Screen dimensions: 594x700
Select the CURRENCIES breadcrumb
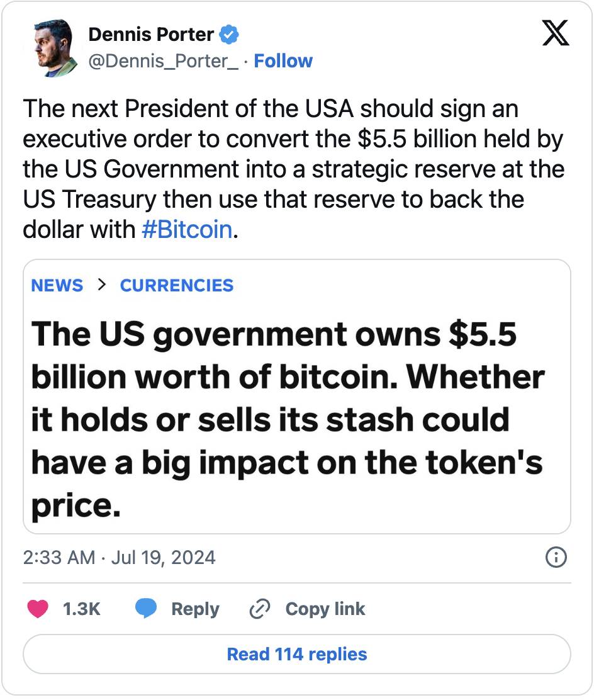[x=177, y=285]
